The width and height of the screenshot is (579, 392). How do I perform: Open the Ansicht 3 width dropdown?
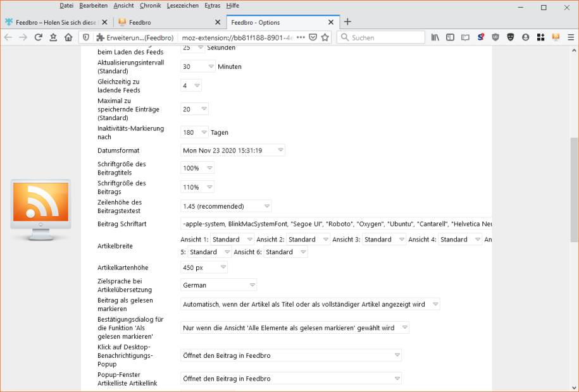384,239
